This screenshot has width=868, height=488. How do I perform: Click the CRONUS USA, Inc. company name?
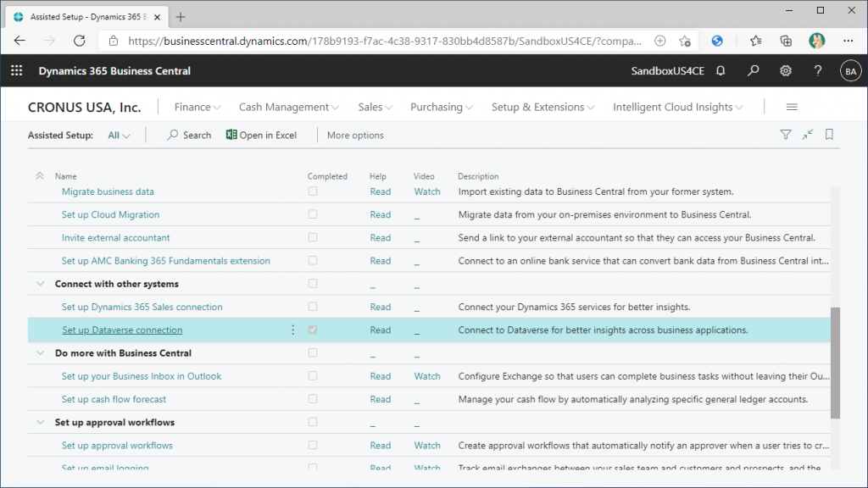[x=85, y=108]
